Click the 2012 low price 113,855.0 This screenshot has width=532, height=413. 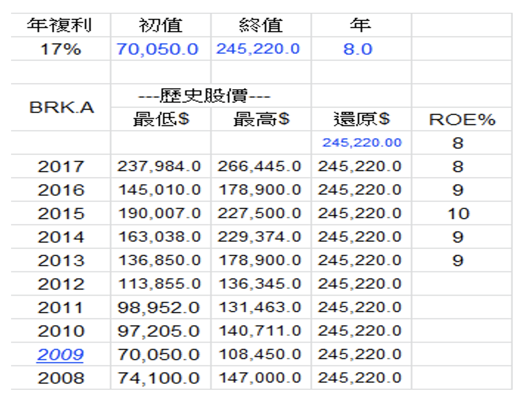pos(159,283)
